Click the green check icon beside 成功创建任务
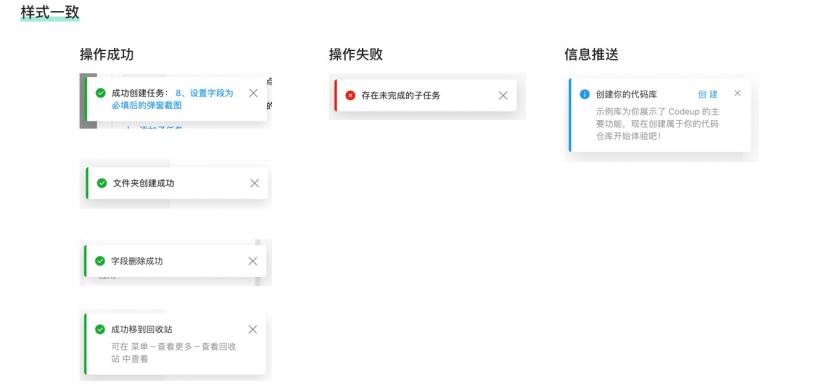The width and height of the screenshot is (840, 389). [x=100, y=93]
